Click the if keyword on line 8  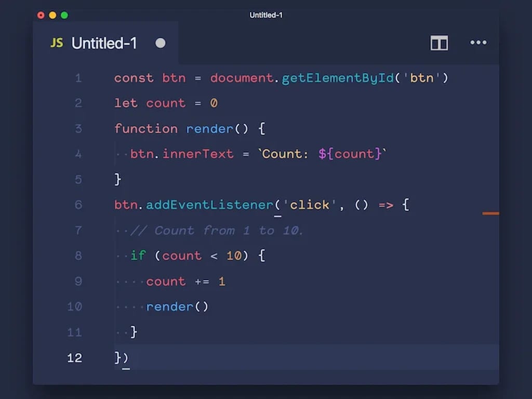(138, 256)
